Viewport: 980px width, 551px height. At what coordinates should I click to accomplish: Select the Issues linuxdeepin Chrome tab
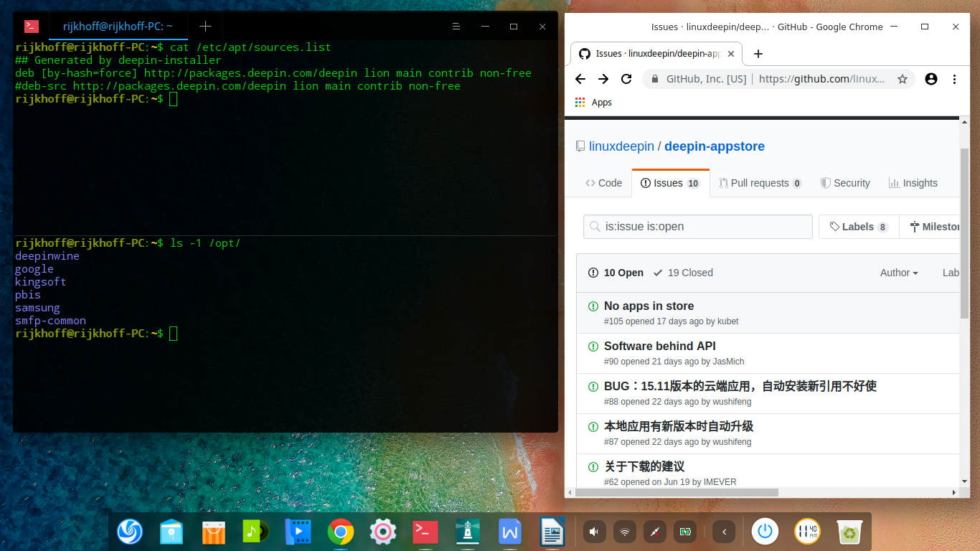click(x=656, y=54)
